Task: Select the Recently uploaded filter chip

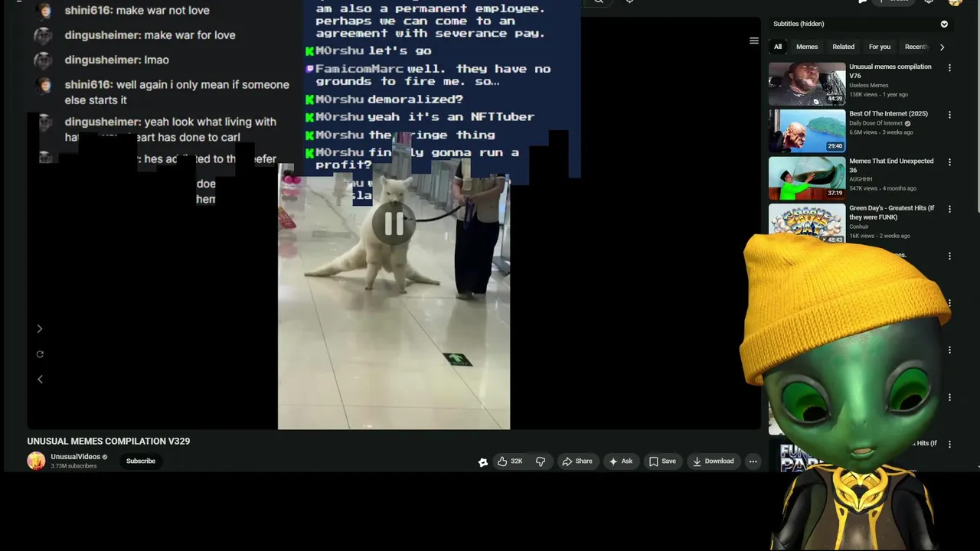Action: click(916, 47)
